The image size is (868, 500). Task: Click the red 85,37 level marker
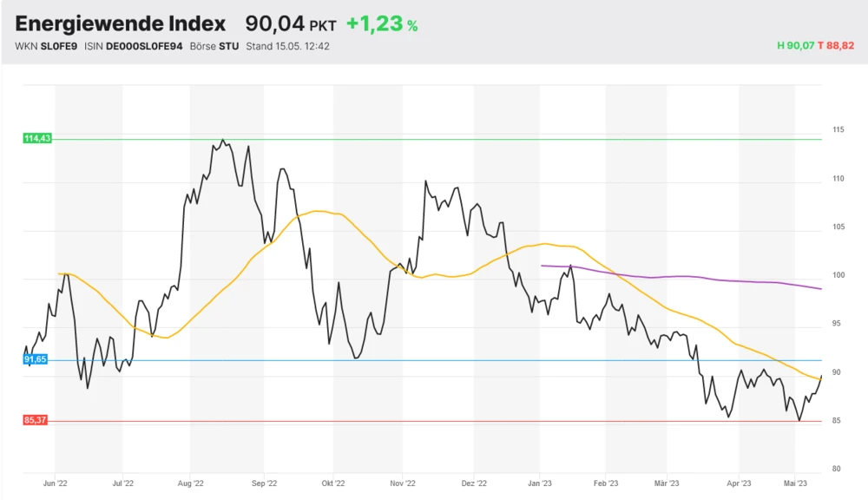pos(36,421)
